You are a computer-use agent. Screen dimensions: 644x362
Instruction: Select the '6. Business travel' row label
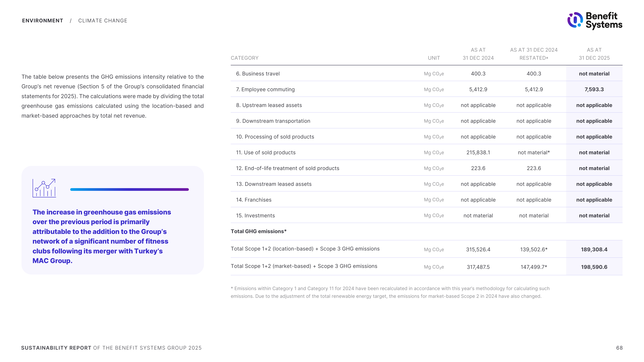click(x=258, y=74)
